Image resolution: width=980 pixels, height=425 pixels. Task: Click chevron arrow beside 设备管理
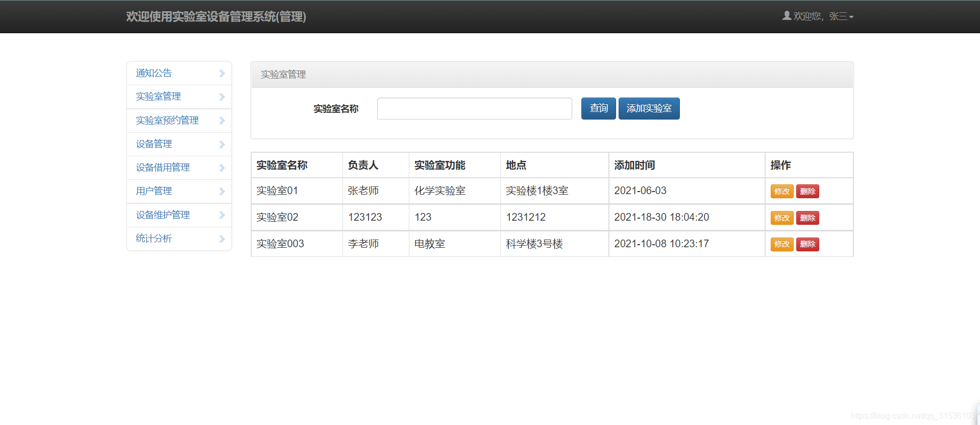point(222,145)
